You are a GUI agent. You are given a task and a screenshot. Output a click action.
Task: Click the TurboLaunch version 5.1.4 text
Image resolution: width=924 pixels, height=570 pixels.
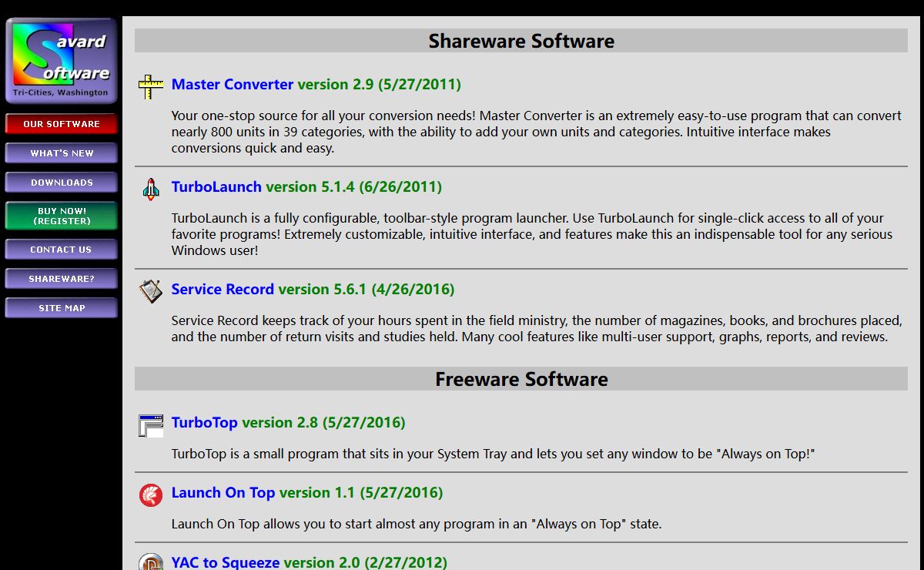(x=354, y=187)
